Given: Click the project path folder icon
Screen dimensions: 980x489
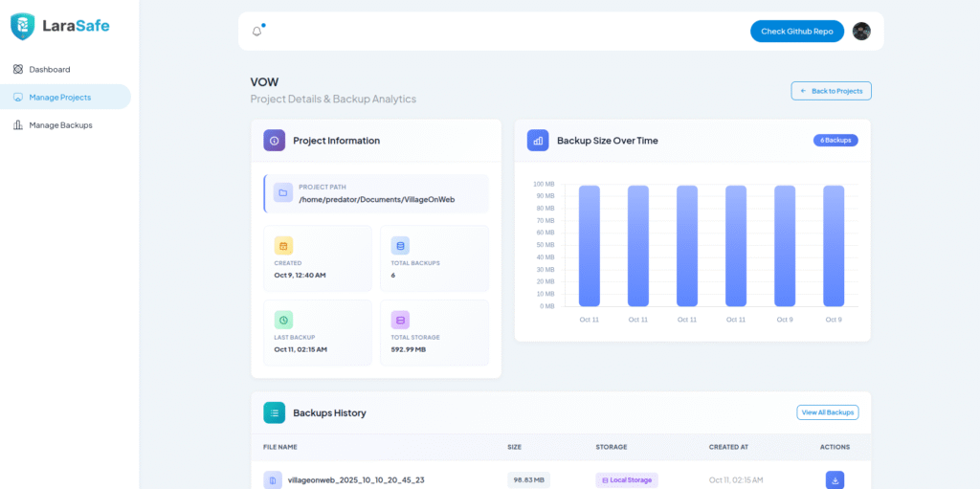Looking at the screenshot, I should tap(283, 193).
